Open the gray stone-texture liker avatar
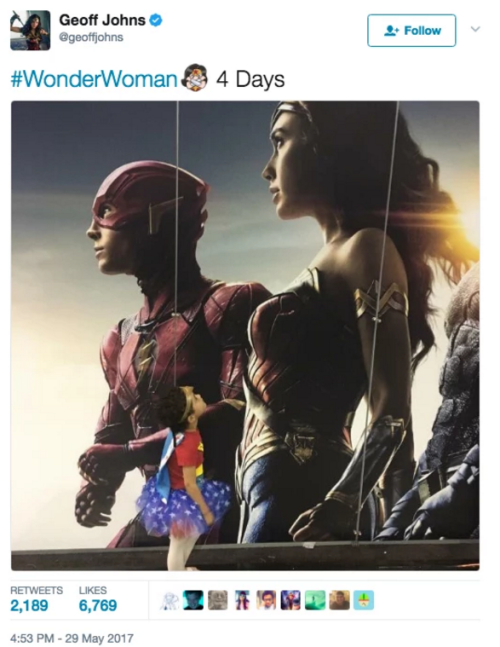 tap(217, 600)
